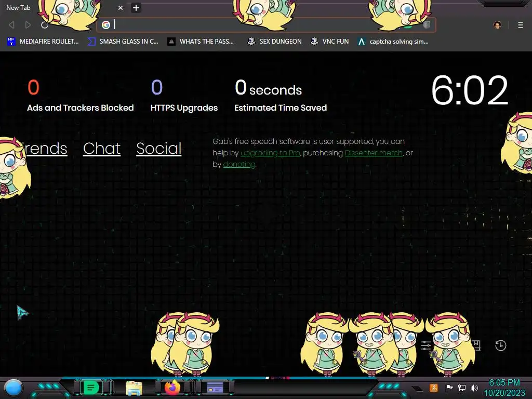Open a new browser tab with plus button
The width and height of the screenshot is (532, 399).
point(136,8)
